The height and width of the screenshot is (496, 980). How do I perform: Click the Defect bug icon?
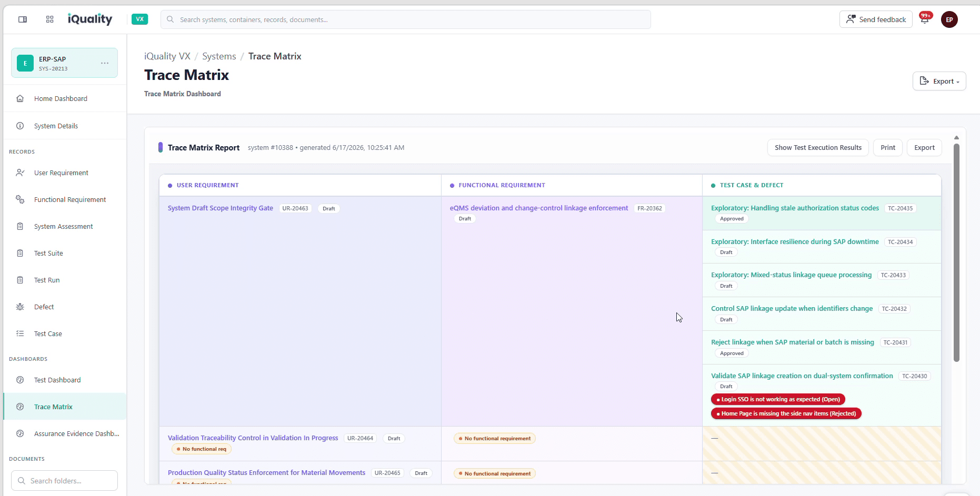tap(20, 307)
